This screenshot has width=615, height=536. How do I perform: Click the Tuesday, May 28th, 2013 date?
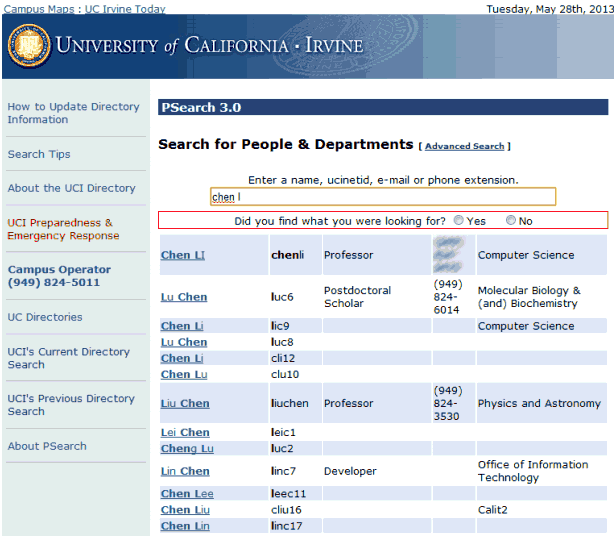pos(550,9)
